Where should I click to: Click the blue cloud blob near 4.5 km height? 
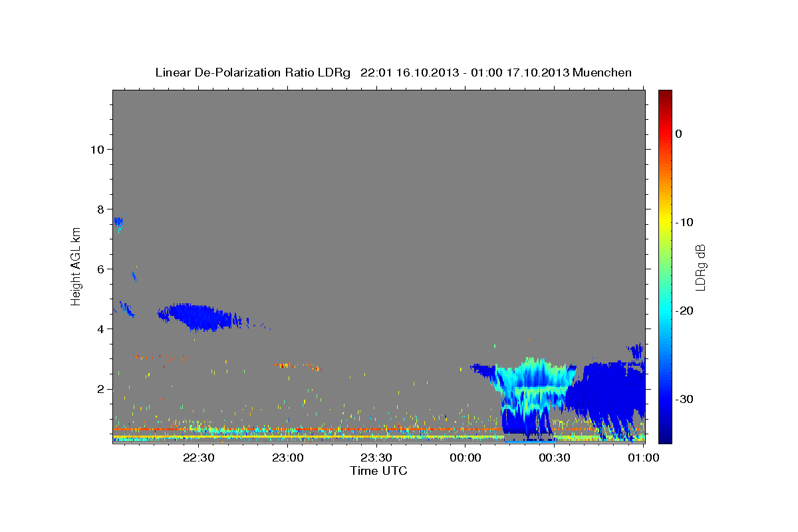click(199, 317)
